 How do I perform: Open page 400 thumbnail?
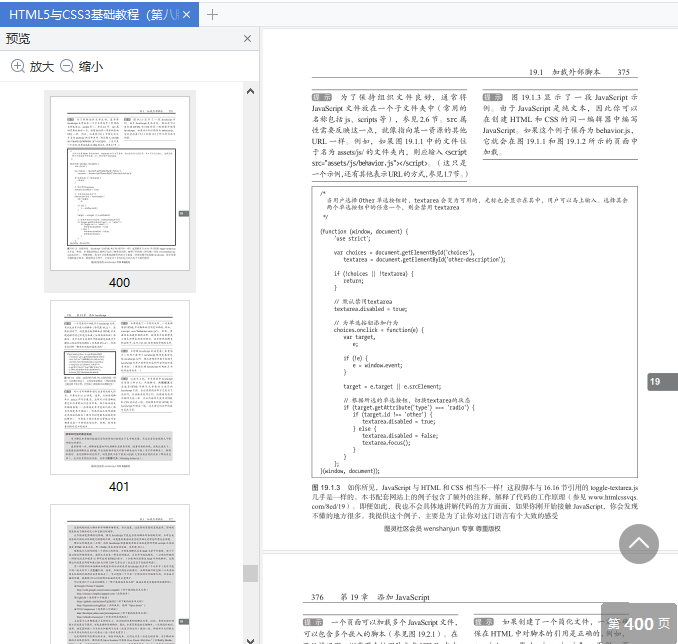pos(120,183)
